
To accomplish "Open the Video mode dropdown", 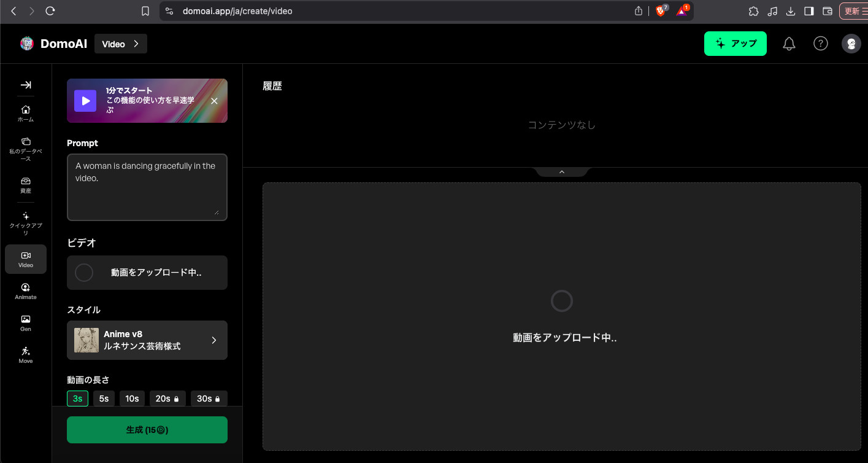I will [x=121, y=44].
